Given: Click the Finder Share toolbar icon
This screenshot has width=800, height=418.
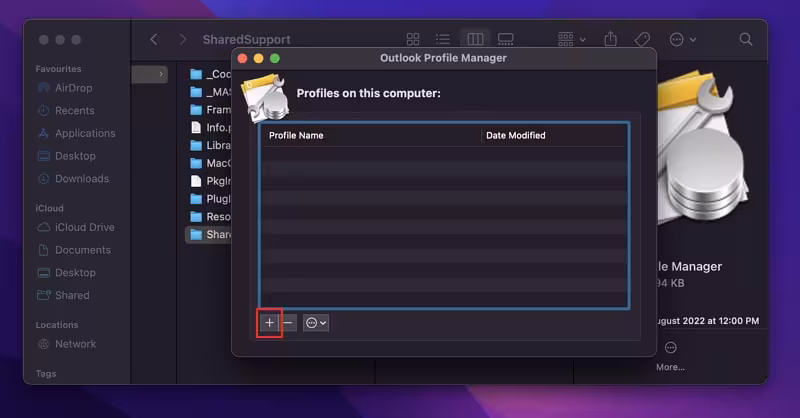Looking at the screenshot, I should pos(611,39).
